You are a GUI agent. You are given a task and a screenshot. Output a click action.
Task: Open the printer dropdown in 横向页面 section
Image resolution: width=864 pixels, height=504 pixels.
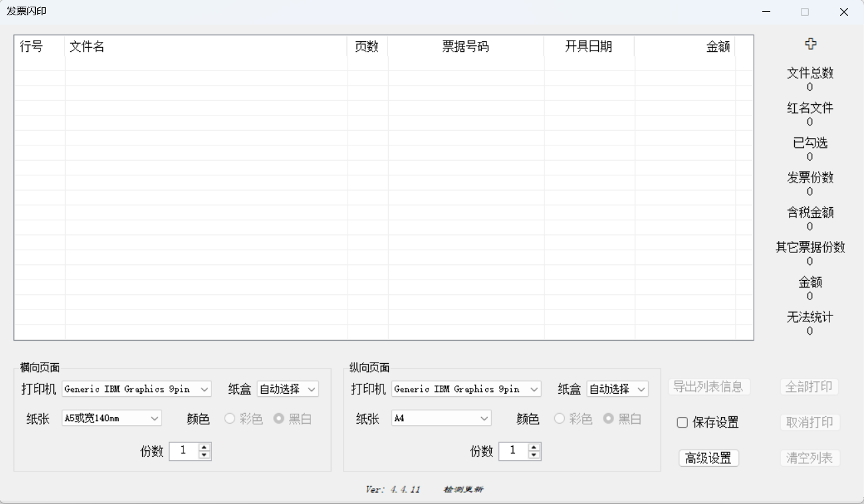(x=136, y=389)
